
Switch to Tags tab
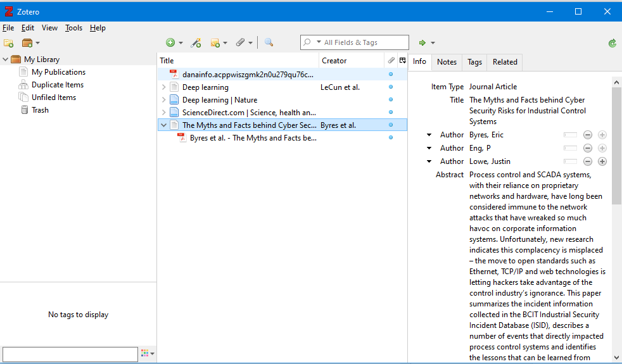click(474, 62)
